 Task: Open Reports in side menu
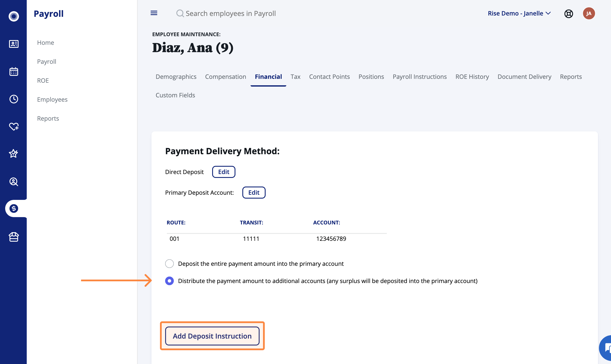pos(48,118)
